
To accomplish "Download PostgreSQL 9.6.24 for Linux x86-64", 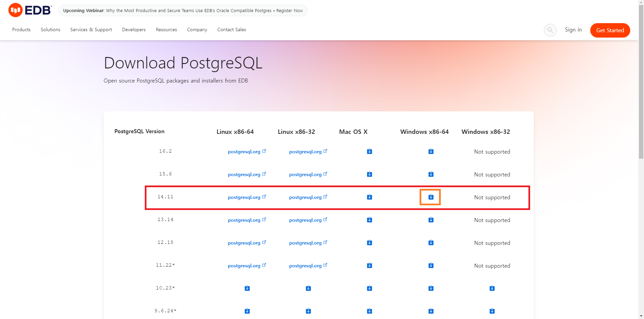I will 247,311.
